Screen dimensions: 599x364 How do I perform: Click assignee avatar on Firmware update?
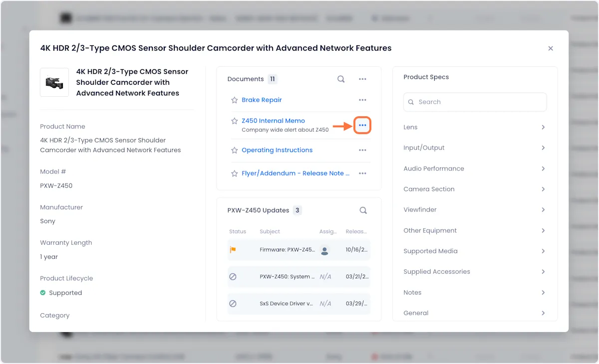pos(324,250)
